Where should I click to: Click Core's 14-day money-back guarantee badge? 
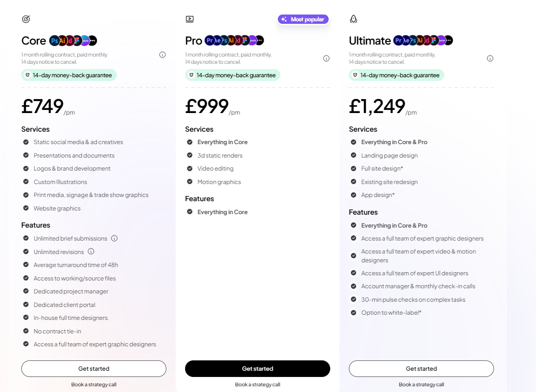69,75
